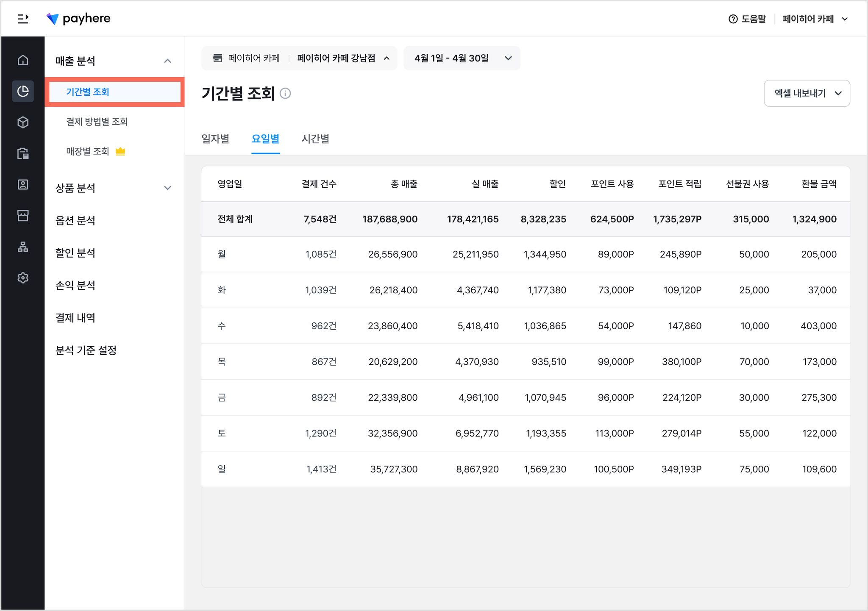Image resolution: width=868 pixels, height=611 pixels.
Task: Click Wednesday's refund amount 403,000
Action: [819, 326]
